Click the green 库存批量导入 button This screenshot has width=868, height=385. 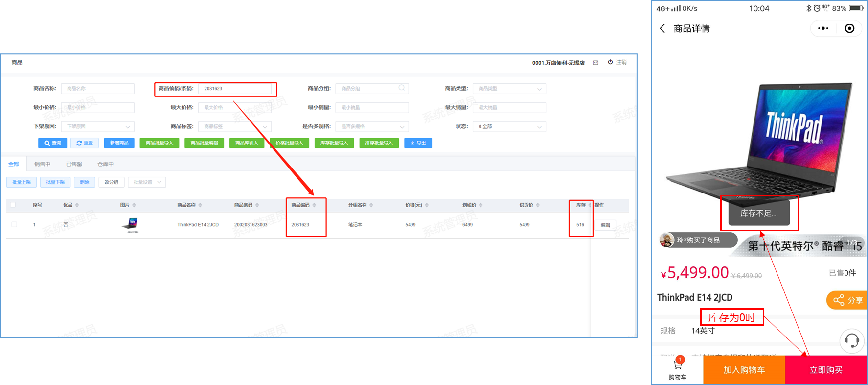334,143
